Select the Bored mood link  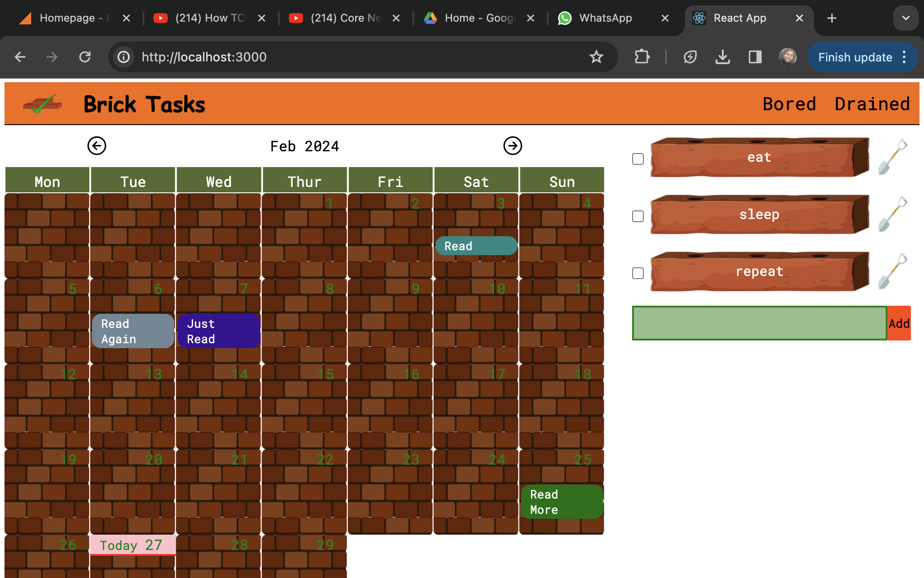pos(789,104)
